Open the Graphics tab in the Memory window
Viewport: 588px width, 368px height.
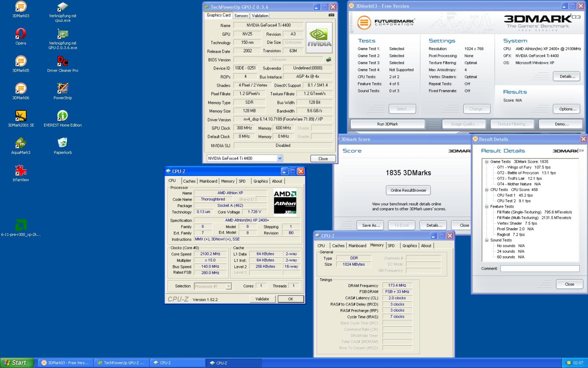click(x=409, y=246)
